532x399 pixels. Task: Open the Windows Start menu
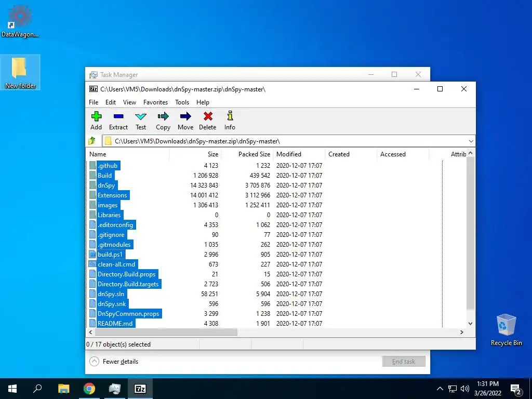12,389
